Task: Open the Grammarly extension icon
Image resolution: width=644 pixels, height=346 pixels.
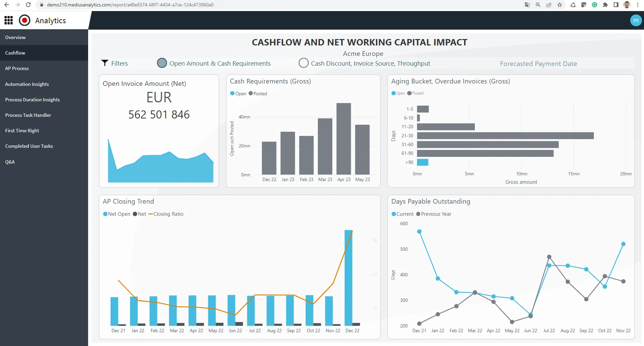Action: (595, 5)
